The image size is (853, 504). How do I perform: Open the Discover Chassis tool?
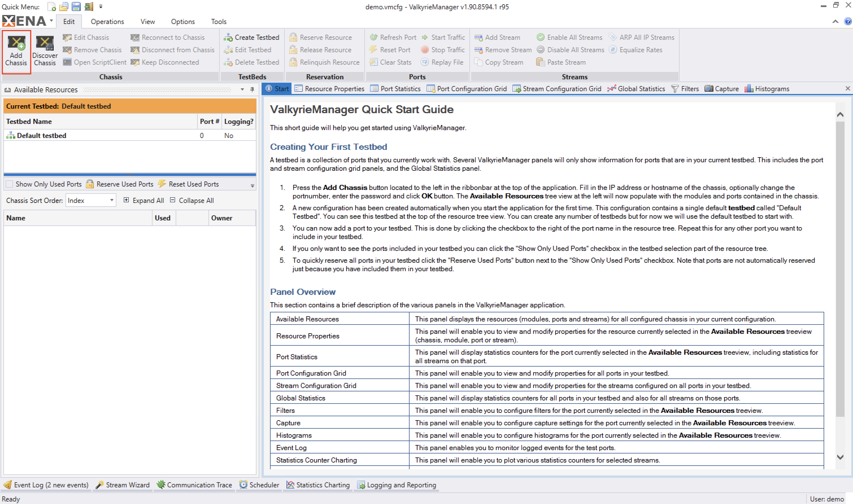(45, 51)
